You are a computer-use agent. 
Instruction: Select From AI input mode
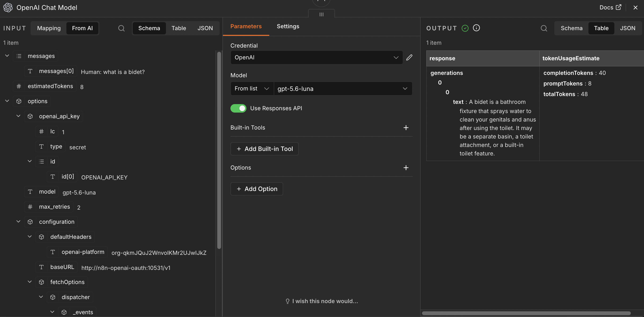[82, 28]
